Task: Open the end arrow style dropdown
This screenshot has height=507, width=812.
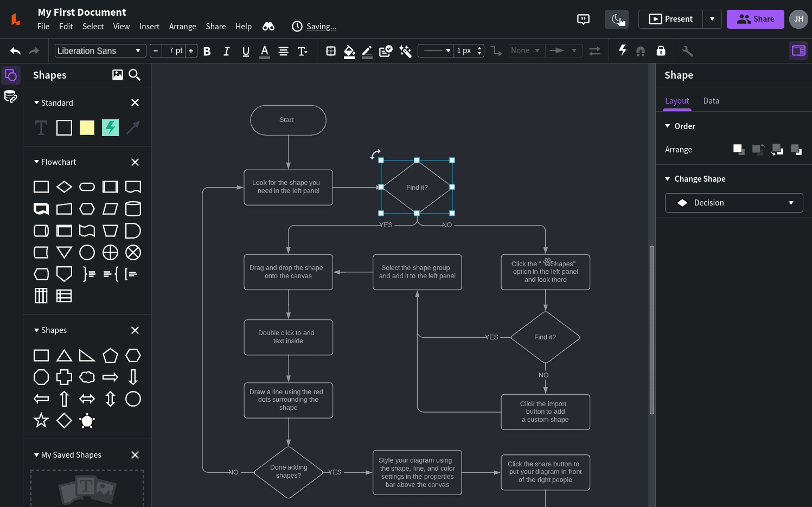Action: pos(563,50)
